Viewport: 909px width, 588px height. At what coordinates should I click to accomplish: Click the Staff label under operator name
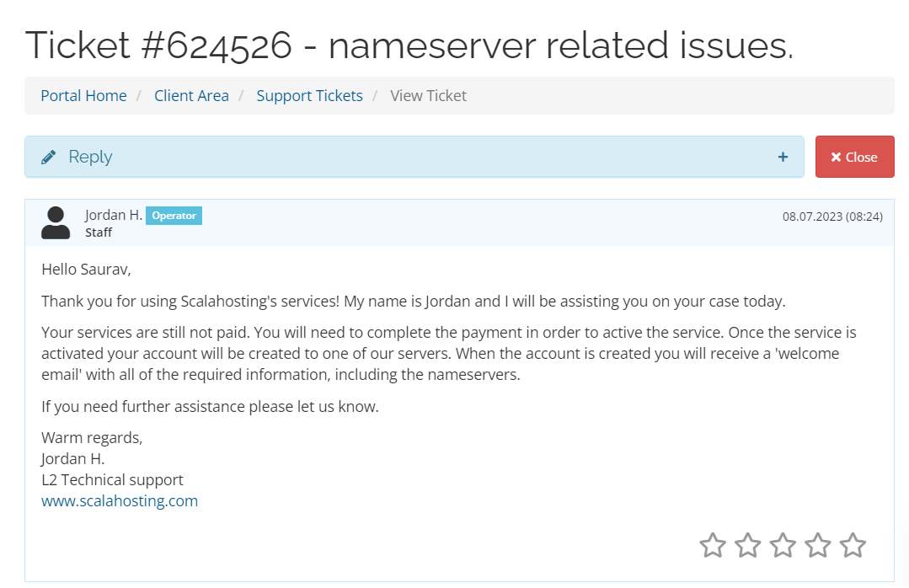point(99,233)
